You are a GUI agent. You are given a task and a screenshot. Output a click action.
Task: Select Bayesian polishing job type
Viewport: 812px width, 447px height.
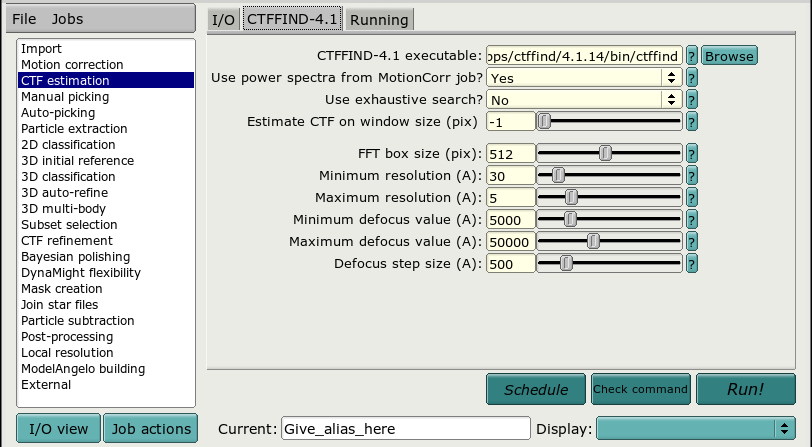pos(106,257)
